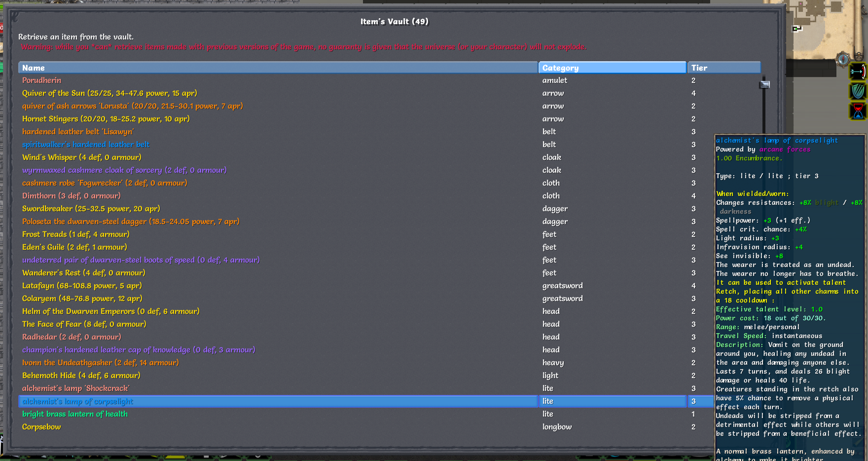Click the 'light' category cell
The width and height of the screenshot is (868, 461).
[613, 376]
